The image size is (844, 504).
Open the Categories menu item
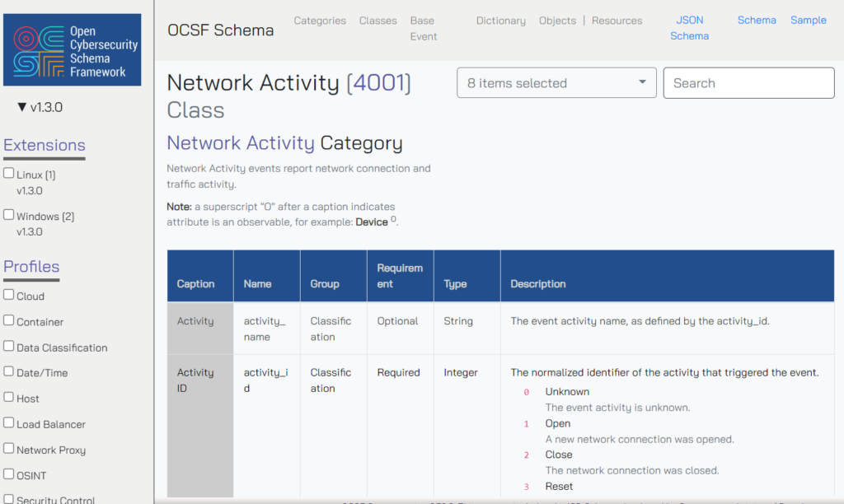point(320,21)
